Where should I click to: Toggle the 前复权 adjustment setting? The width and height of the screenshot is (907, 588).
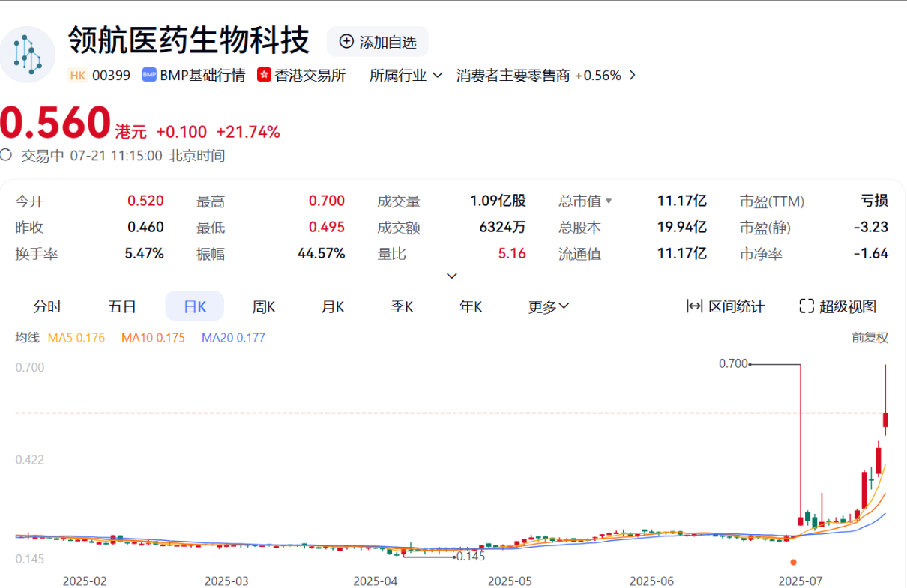click(870, 338)
